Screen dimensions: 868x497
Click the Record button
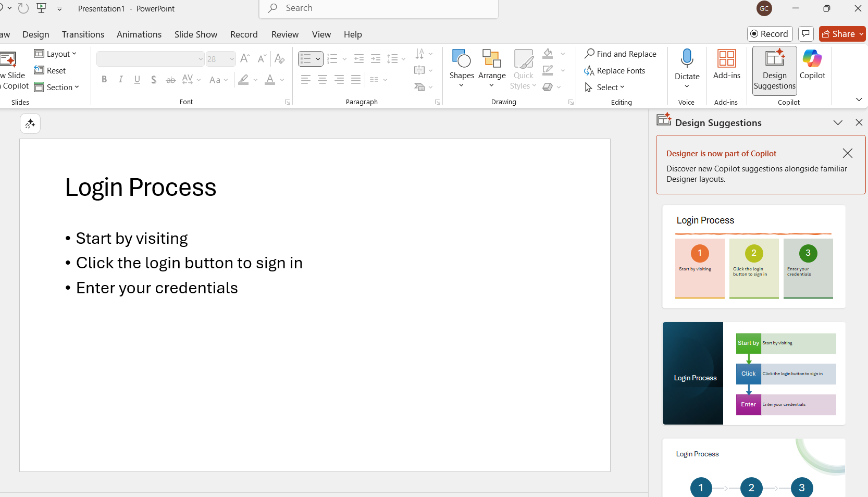coord(770,34)
